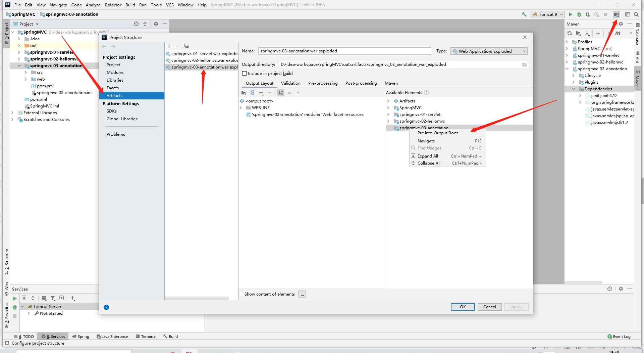Add Maven project with plus icon

598,33
